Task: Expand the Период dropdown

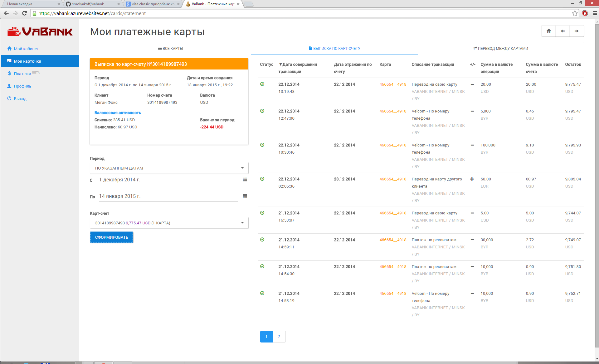Action: pyautogui.click(x=169, y=168)
